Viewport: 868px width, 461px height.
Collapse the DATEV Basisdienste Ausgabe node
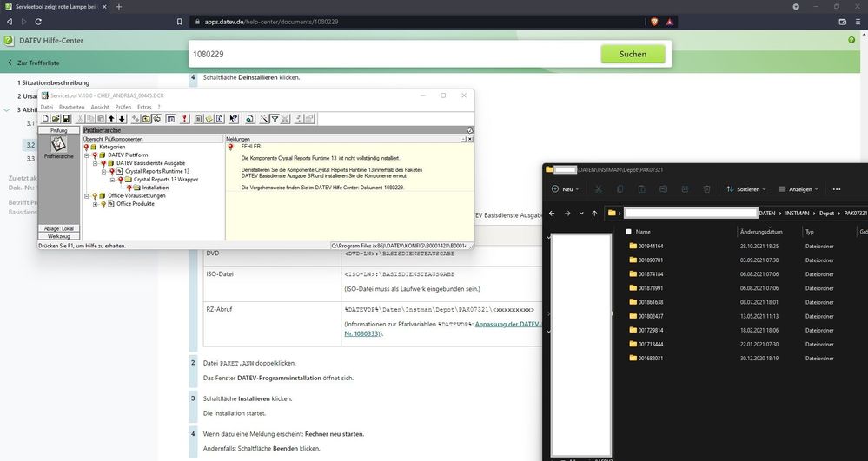[x=96, y=164]
